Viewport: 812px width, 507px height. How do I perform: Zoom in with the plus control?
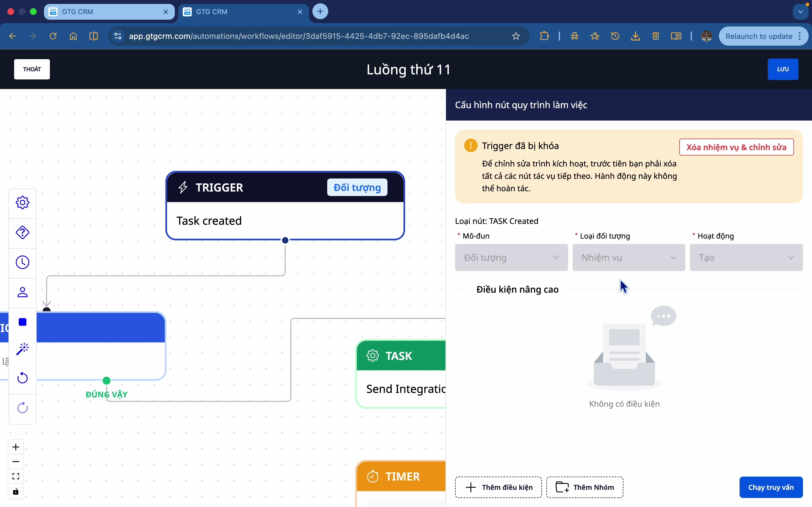coord(16,447)
